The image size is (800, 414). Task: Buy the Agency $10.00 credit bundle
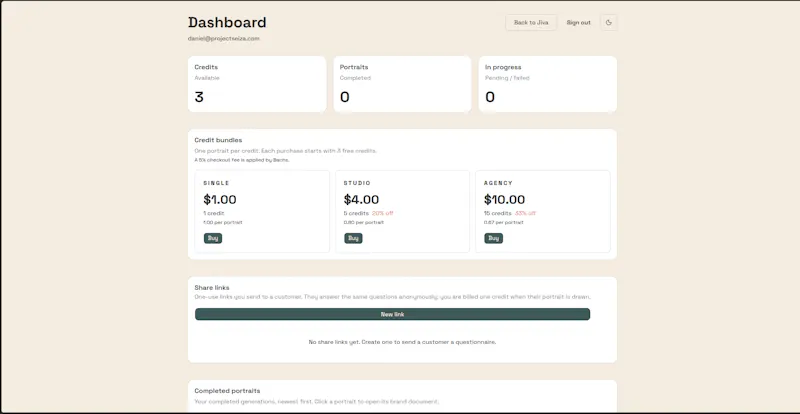pyautogui.click(x=493, y=238)
